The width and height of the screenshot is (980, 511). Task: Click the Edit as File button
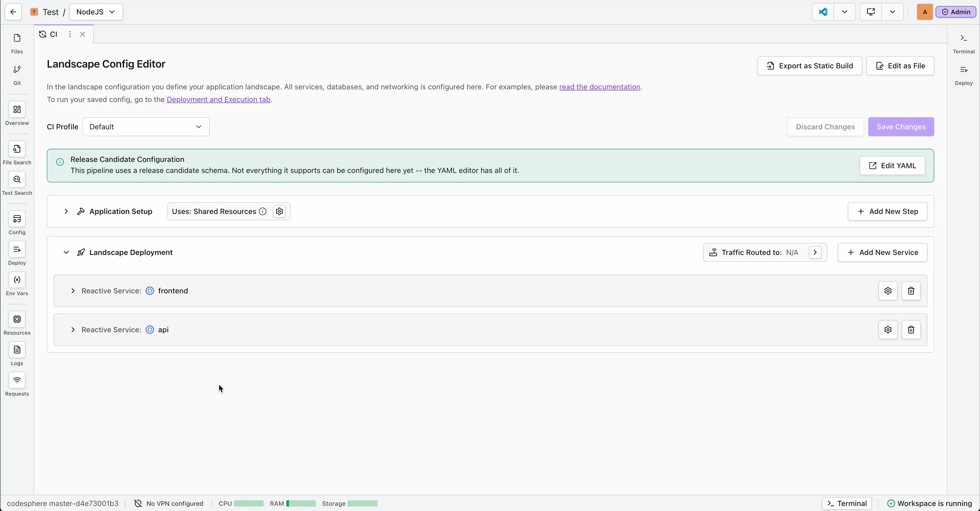[x=900, y=66]
